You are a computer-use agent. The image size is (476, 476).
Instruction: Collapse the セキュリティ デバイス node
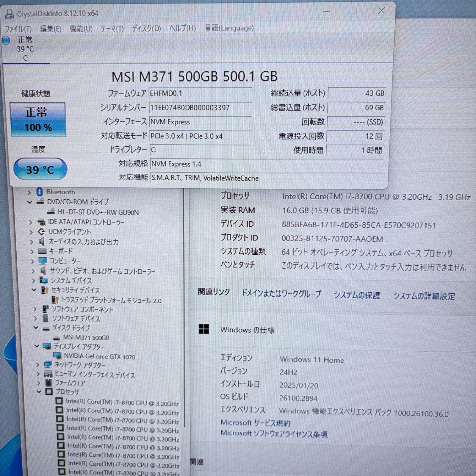[34, 290]
